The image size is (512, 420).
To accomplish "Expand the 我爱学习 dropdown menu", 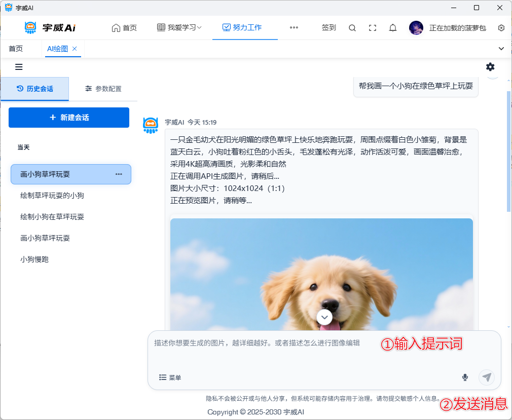I will [x=179, y=28].
